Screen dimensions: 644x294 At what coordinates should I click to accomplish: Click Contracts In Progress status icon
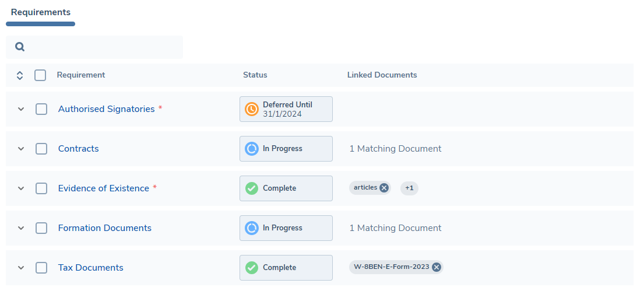pos(252,149)
